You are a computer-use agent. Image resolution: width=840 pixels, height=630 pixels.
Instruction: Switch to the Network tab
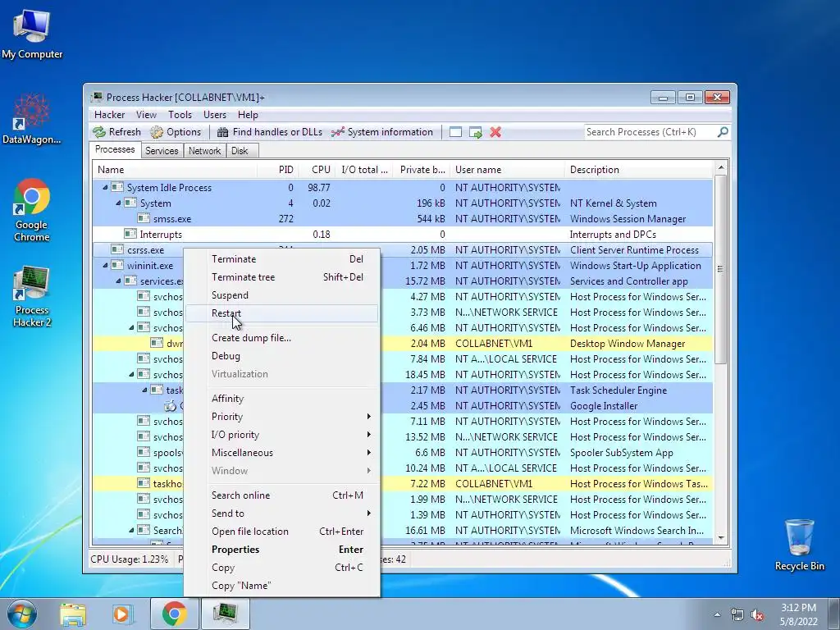(x=204, y=151)
